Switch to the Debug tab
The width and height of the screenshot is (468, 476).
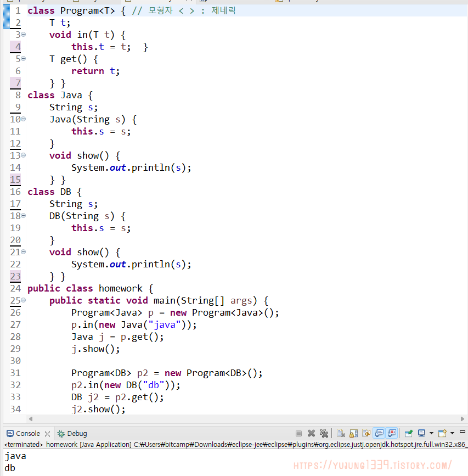point(72,434)
